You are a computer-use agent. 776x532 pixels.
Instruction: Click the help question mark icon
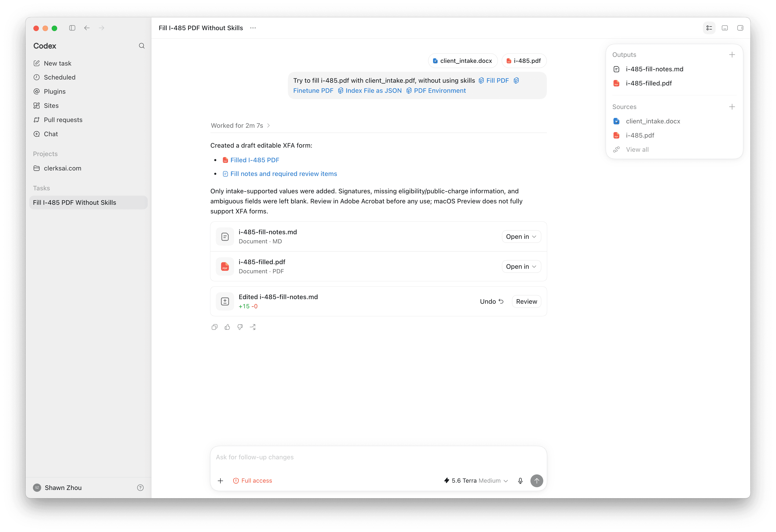click(x=140, y=488)
